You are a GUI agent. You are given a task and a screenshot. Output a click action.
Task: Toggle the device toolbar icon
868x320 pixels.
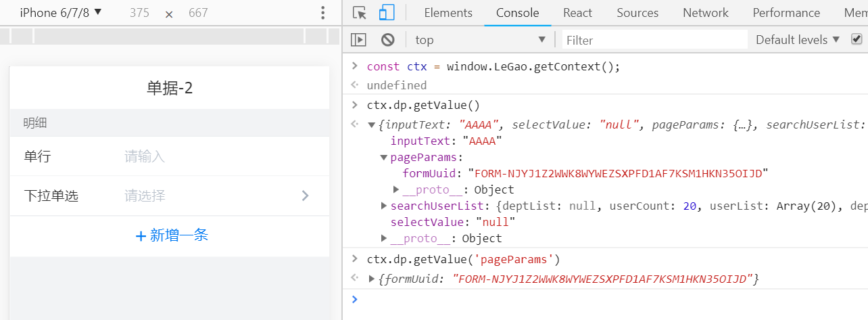pyautogui.click(x=386, y=13)
